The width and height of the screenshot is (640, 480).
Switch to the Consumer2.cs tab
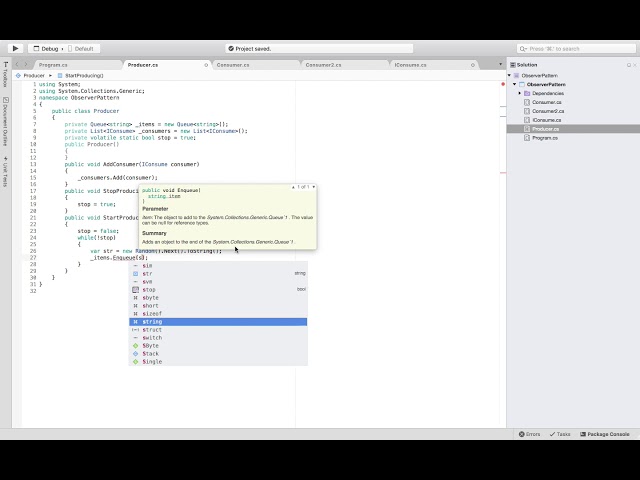coord(323,65)
